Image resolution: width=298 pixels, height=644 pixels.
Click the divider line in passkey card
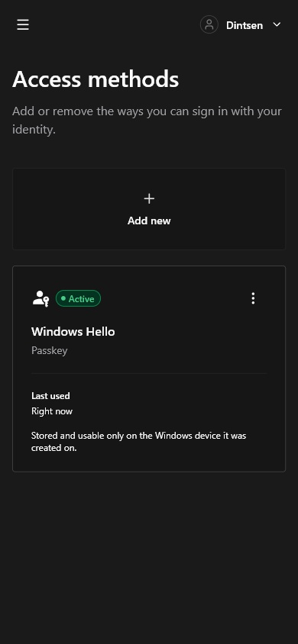coord(149,373)
